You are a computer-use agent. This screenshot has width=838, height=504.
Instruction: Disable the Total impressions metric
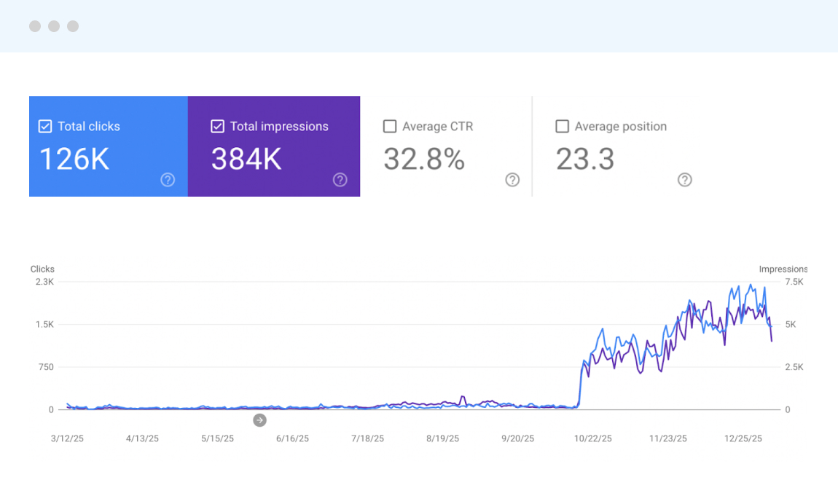pyautogui.click(x=217, y=126)
